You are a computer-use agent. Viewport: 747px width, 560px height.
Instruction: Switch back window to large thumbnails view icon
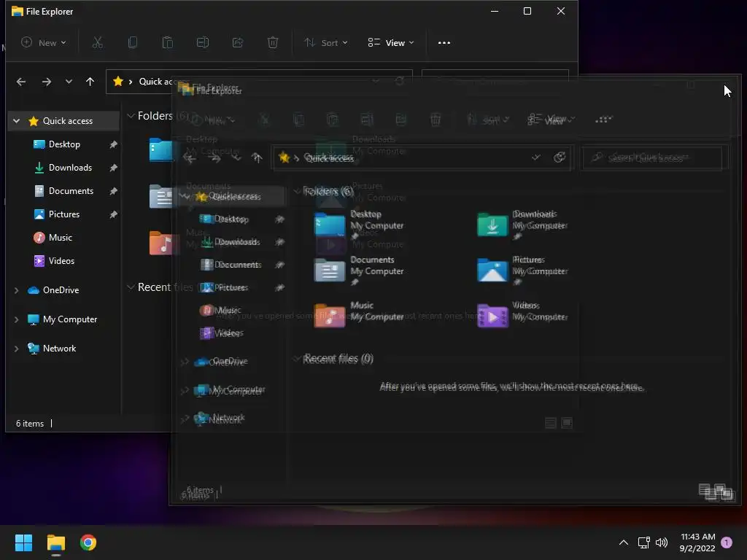coord(567,423)
